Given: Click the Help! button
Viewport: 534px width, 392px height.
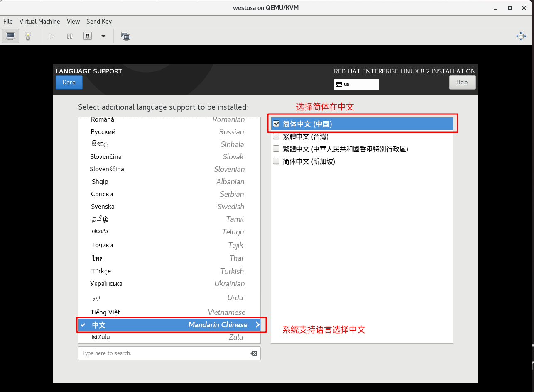Looking at the screenshot, I should [x=463, y=83].
